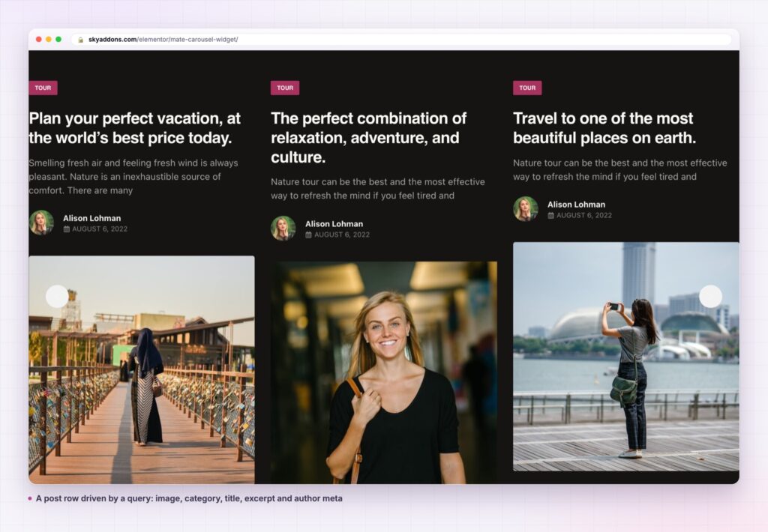Click the "Nature tour" excerpt under "Travel to one"

tap(620, 170)
